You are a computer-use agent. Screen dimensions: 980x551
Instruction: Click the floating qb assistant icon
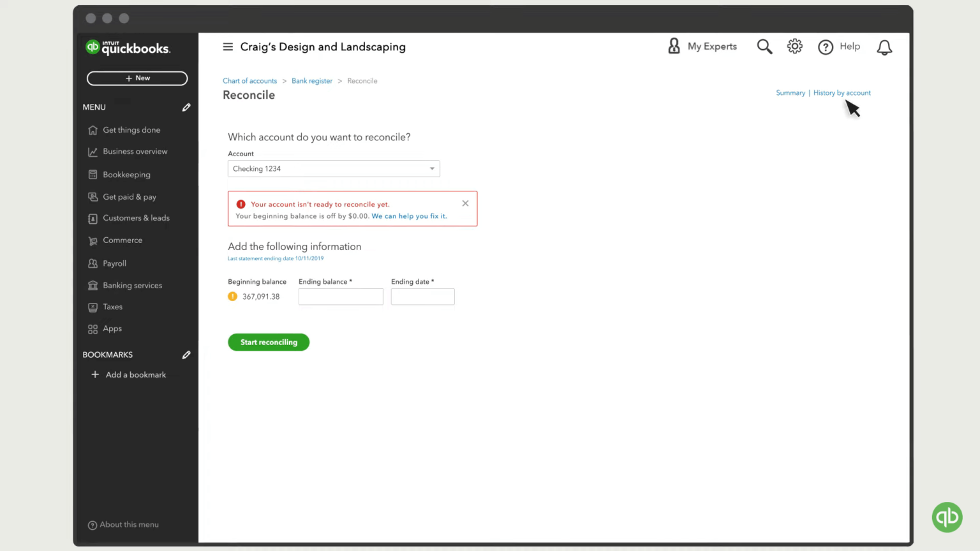pos(947,517)
